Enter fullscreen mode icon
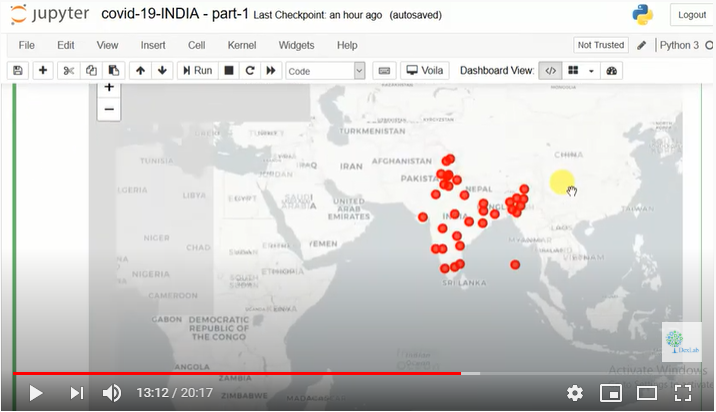The height and width of the screenshot is (412, 716). point(683,393)
